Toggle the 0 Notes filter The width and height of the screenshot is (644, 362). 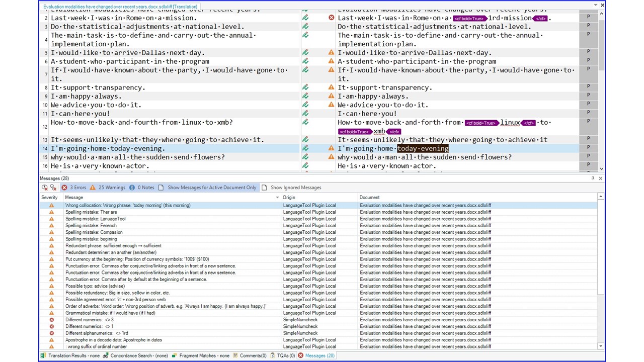tap(141, 188)
